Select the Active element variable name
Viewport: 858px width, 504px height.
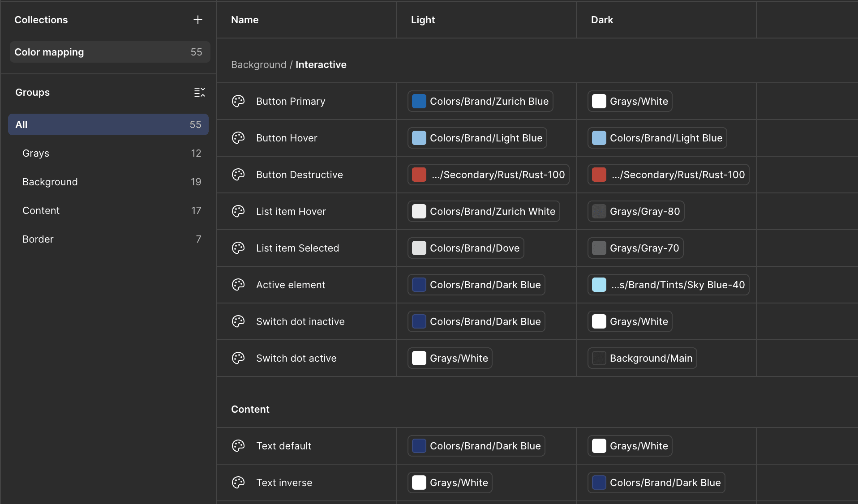point(291,285)
